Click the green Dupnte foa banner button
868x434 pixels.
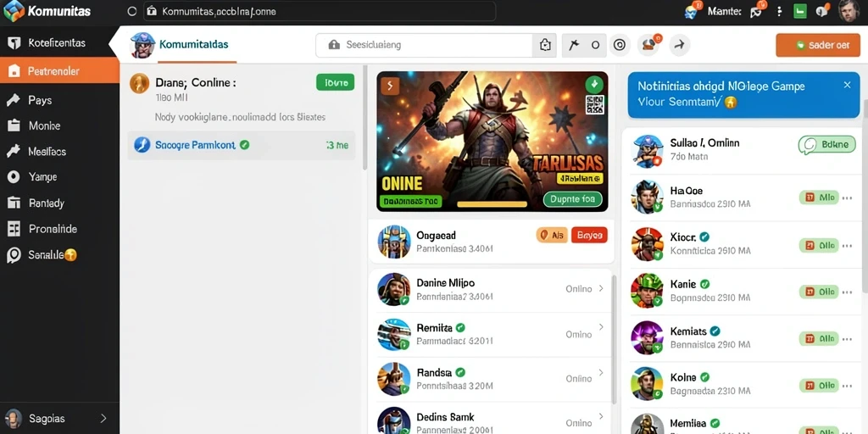(x=573, y=199)
